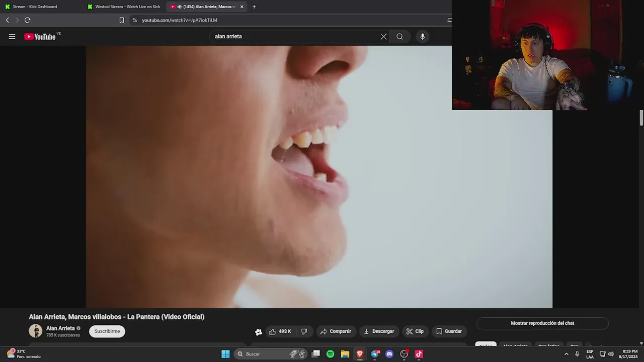This screenshot has height=362, width=644.
Task: Open Discord from taskbar
Action: (x=389, y=354)
